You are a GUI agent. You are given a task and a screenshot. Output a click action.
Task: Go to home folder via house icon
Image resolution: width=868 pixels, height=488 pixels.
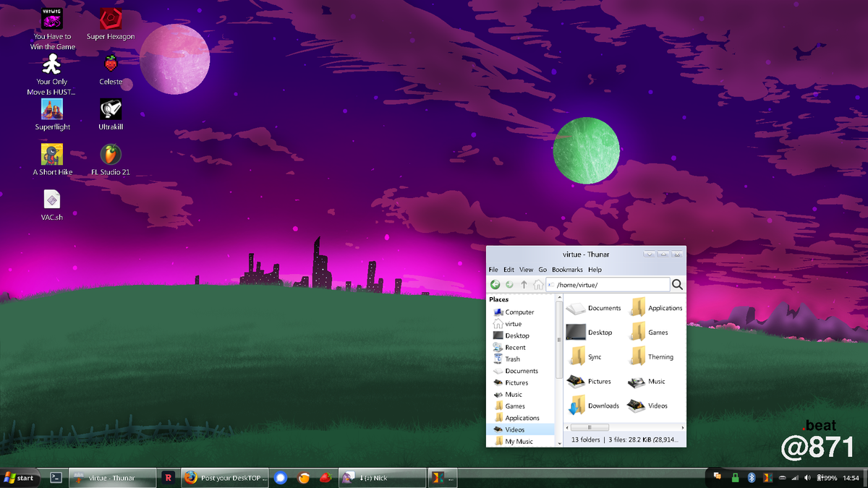click(538, 285)
